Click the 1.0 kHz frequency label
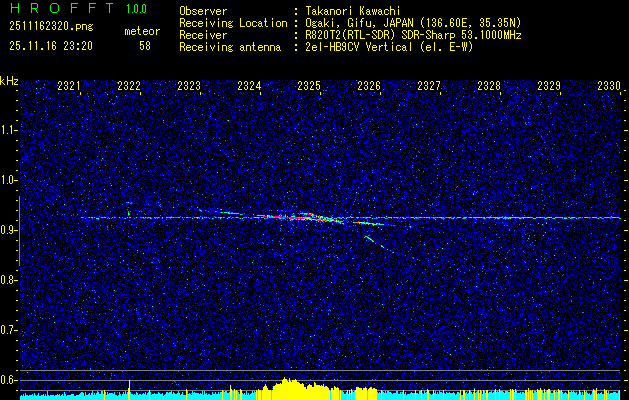 tap(9, 180)
